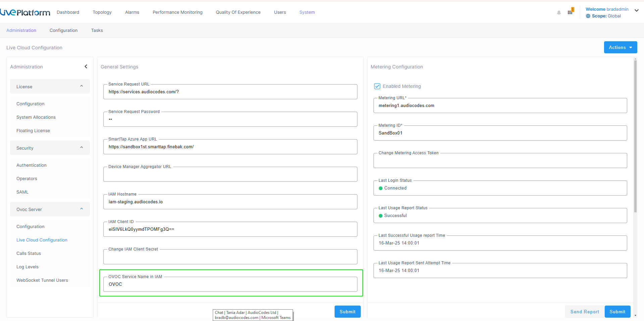Open the Actions dropdown button
Image resolution: width=644 pixels, height=321 pixels.
tap(621, 47)
